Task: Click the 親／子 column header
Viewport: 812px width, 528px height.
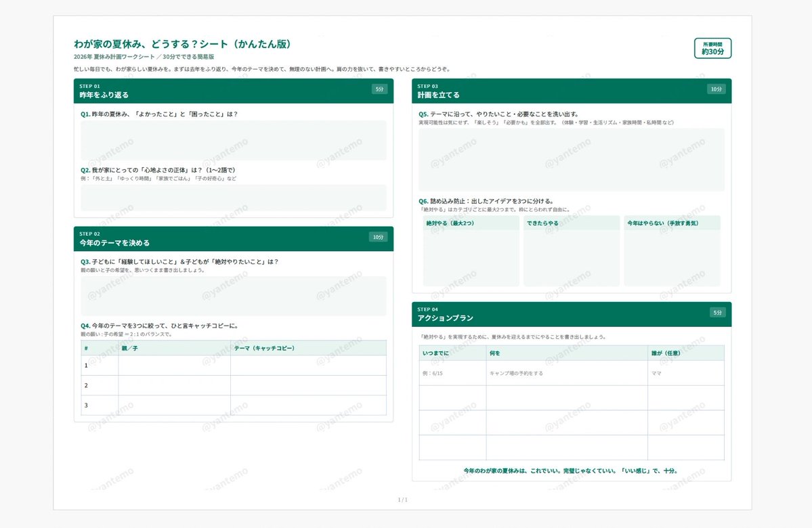Action: pyautogui.click(x=175, y=348)
